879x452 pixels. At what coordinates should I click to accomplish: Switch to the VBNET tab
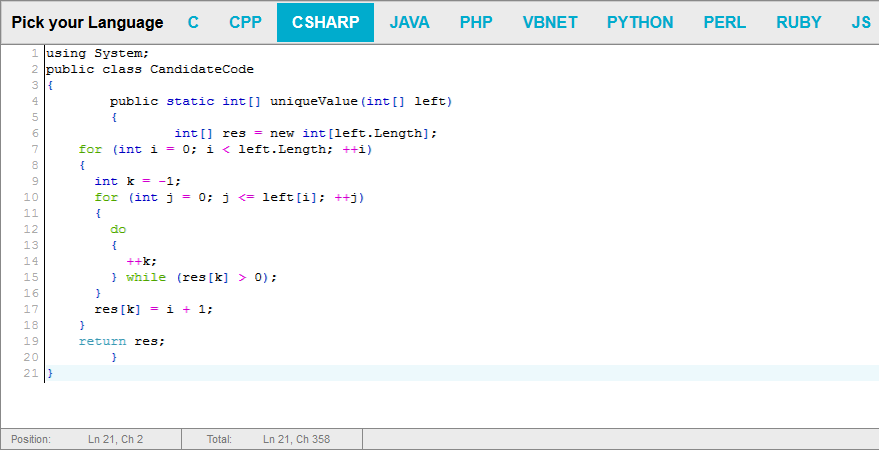click(x=549, y=22)
